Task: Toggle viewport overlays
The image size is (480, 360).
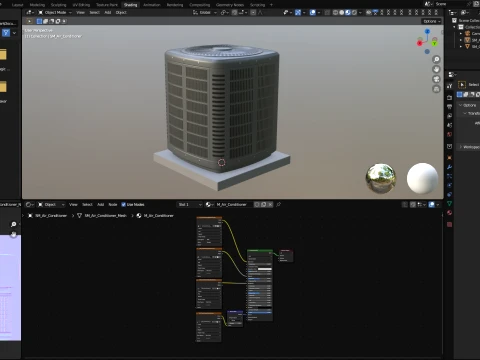Action: [x=312, y=12]
